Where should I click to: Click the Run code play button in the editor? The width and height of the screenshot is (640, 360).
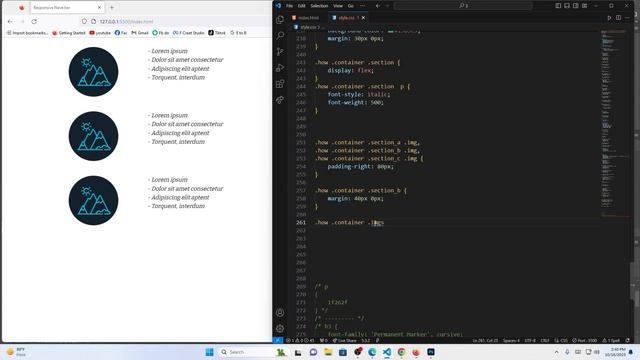coord(609,18)
